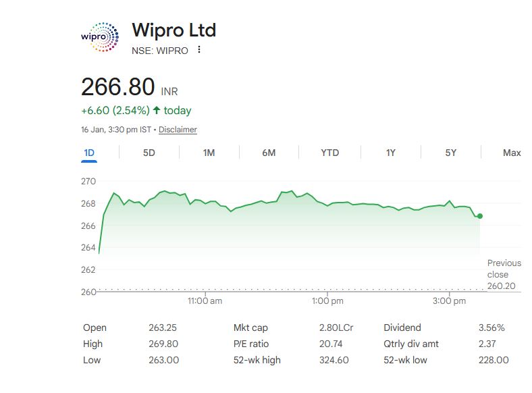Click the Previous close 260.20 label
Viewport: 532px width, 393px height.
coord(504,274)
